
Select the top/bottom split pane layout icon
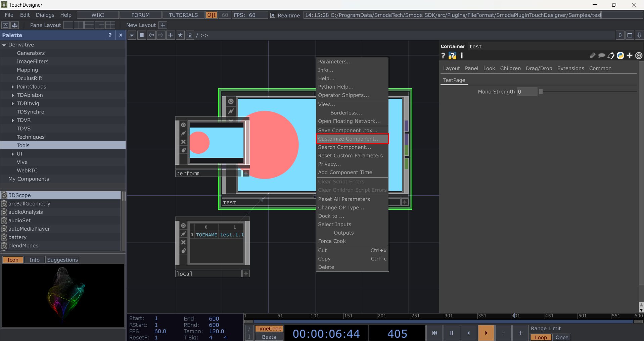(x=89, y=25)
